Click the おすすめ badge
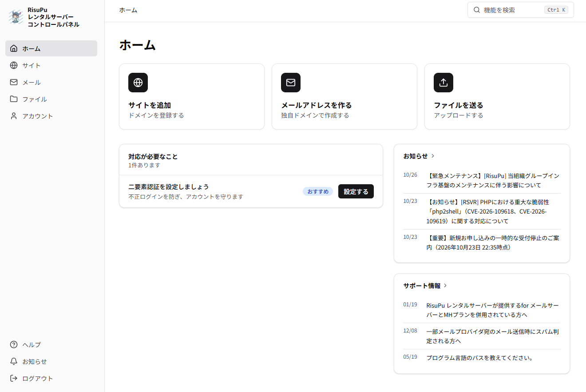 (x=318, y=191)
